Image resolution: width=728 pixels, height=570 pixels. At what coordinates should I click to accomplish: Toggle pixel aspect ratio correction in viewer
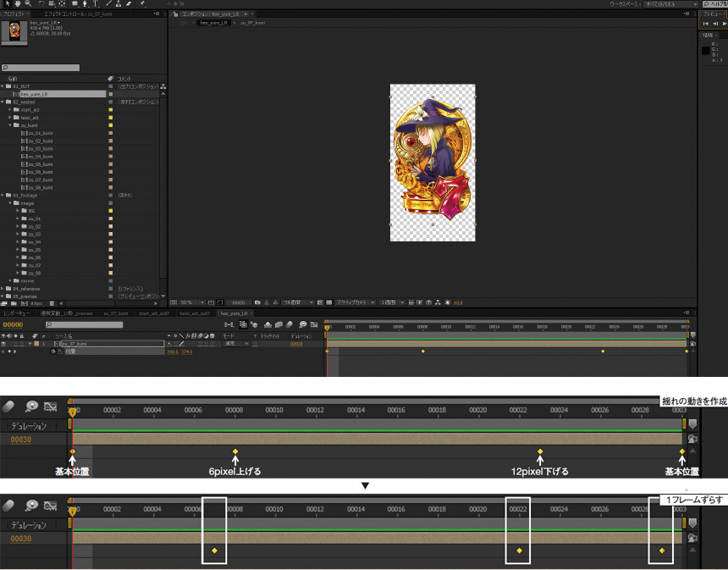click(x=411, y=302)
